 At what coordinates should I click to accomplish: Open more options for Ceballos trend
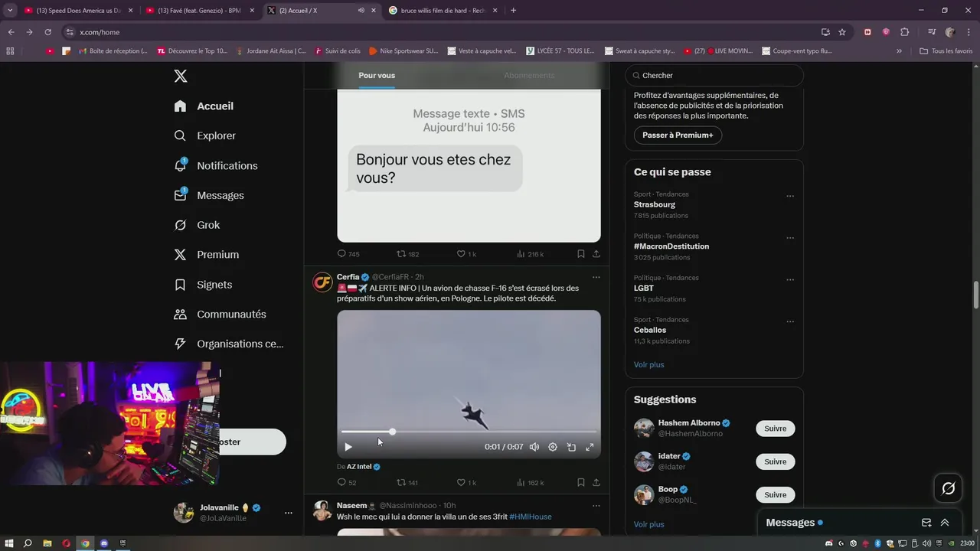point(790,321)
